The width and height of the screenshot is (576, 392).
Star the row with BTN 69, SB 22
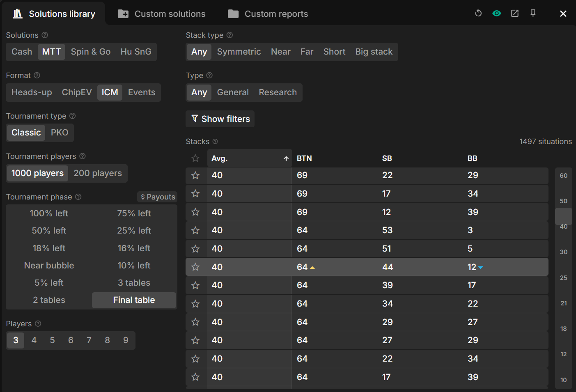(x=195, y=176)
